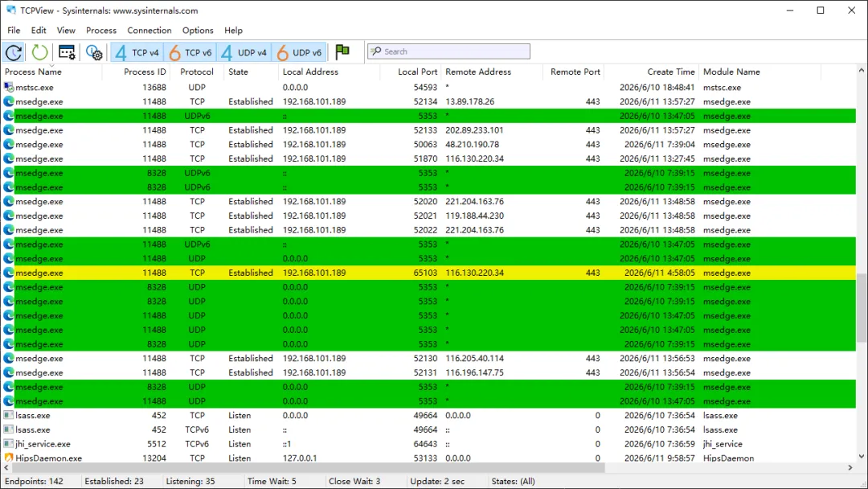
Task: Click the horizontal scrollbar left arrow
Action: coord(6,468)
